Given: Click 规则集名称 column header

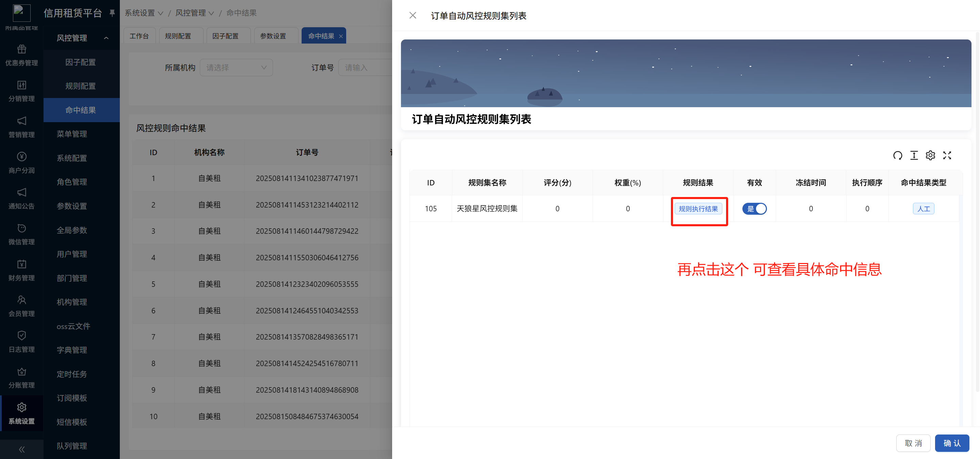Looking at the screenshot, I should click(487, 182).
